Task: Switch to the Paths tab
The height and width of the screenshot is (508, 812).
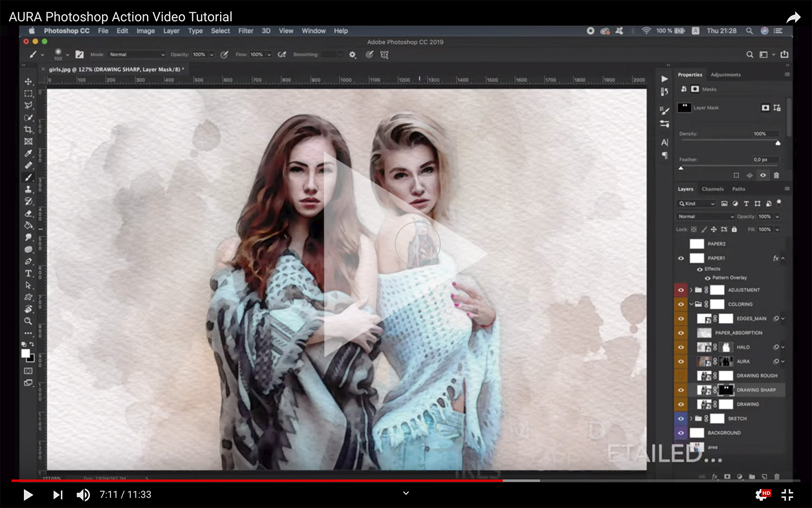Action: coord(738,189)
